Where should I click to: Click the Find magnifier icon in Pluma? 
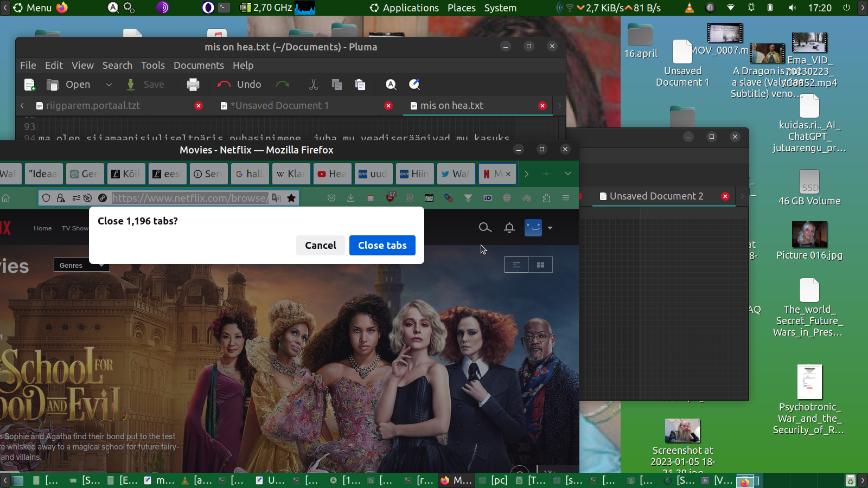click(391, 85)
